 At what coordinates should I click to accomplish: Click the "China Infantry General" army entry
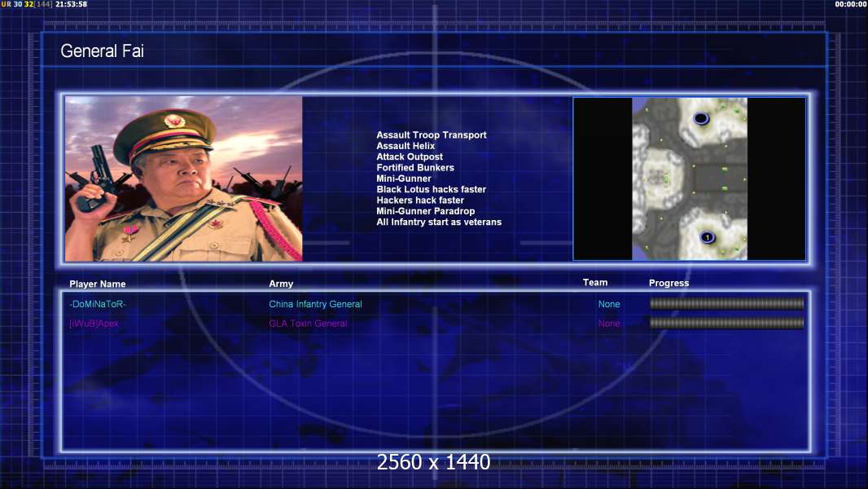point(316,304)
